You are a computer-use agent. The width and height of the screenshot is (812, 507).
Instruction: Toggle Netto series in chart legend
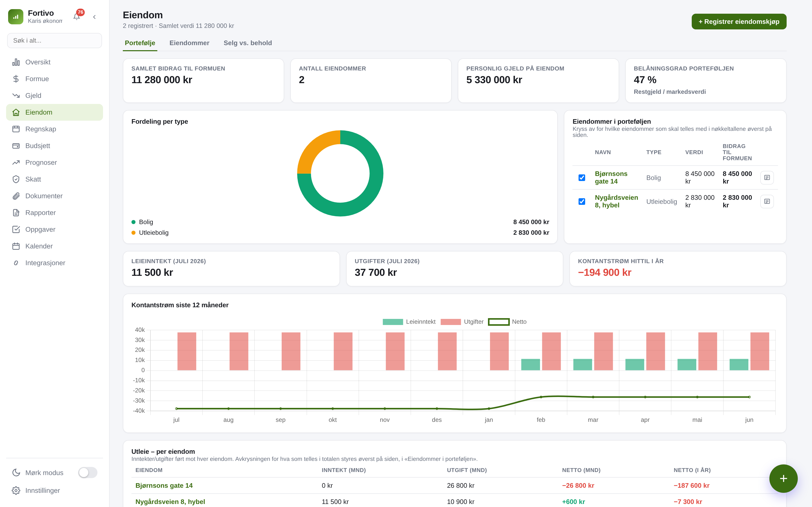tap(507, 322)
